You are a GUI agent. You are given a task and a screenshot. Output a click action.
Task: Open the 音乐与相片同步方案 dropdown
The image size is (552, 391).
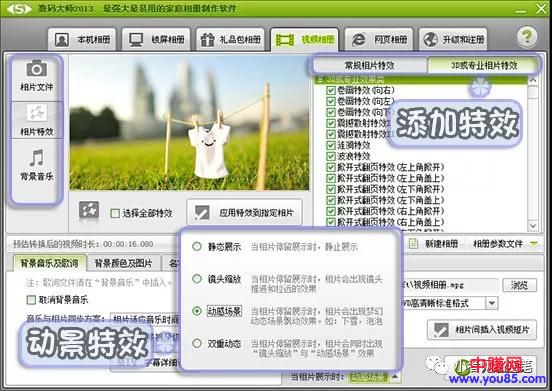point(145,319)
